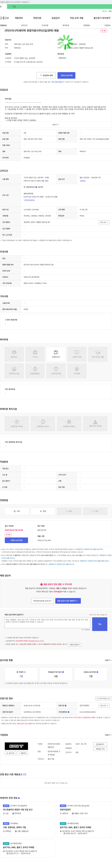The height and width of the screenshot is (868, 112).
Task: Select 장애인용 화장실 facility icon
Action: coord(69,424)
